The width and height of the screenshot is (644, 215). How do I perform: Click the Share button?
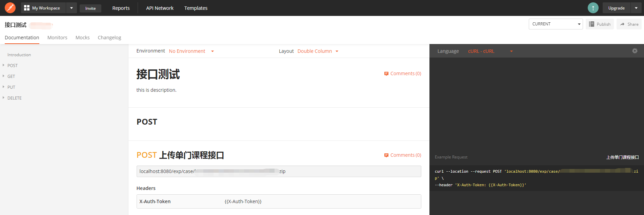[x=629, y=24]
